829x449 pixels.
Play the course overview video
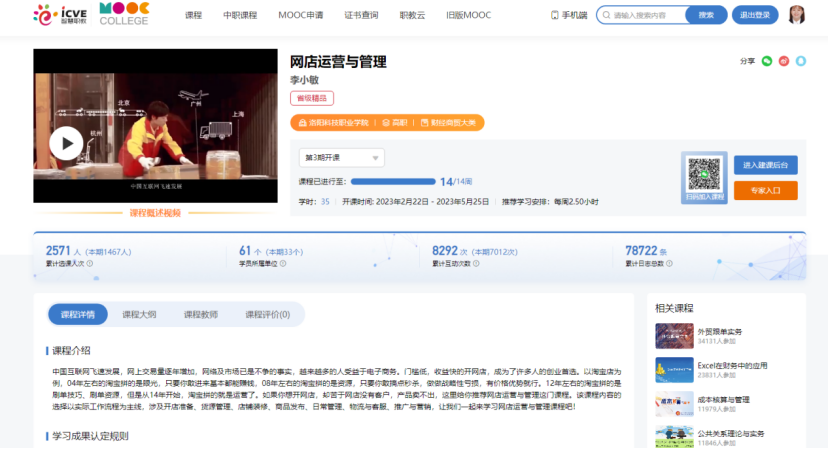pos(66,143)
